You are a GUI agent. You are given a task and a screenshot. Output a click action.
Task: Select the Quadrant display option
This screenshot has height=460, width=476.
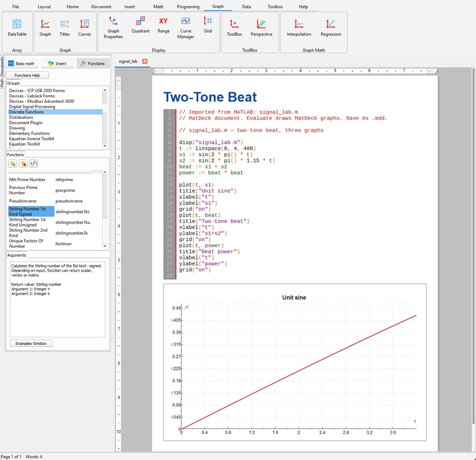[x=140, y=25]
